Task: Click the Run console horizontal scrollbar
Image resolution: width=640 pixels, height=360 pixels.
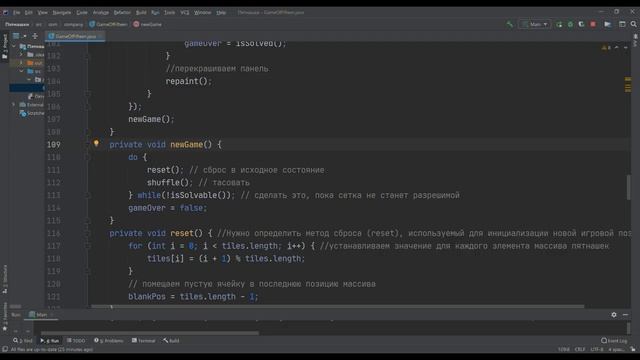Action: [x=150, y=333]
